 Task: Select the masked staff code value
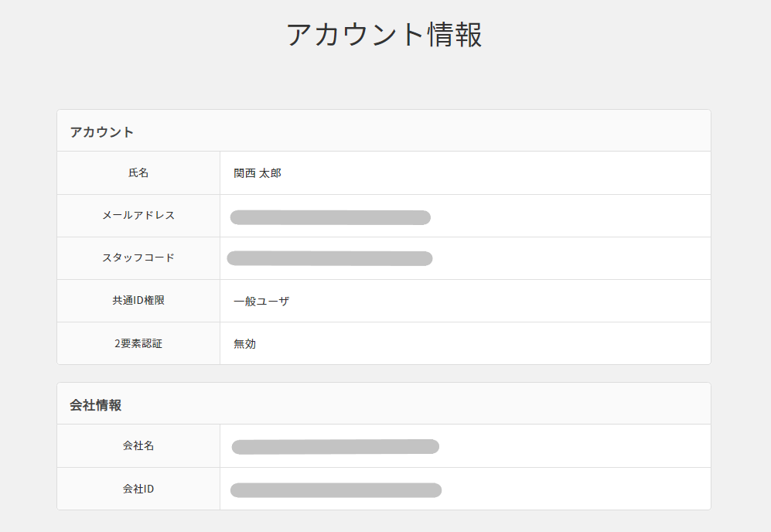coord(329,258)
